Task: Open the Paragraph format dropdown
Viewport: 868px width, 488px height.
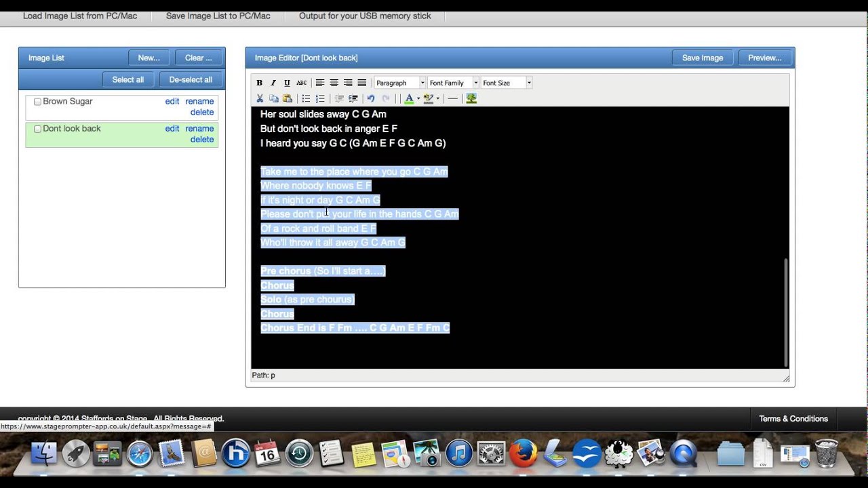Action: pyautogui.click(x=399, y=83)
